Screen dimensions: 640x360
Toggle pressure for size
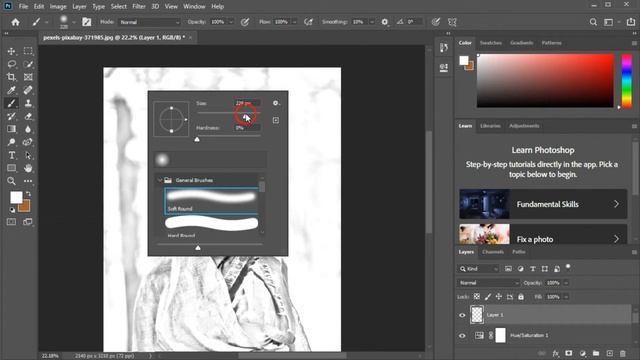click(x=436, y=22)
